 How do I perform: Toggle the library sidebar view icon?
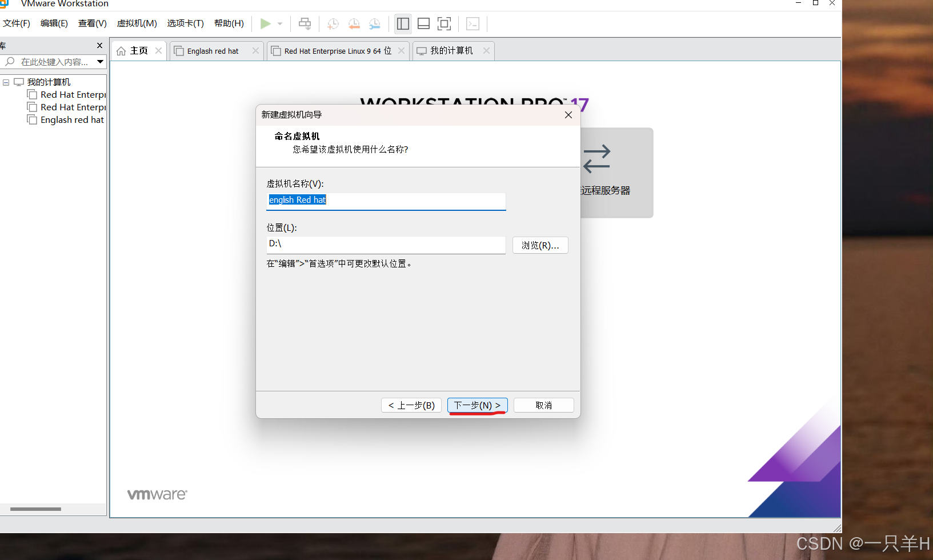pos(403,23)
